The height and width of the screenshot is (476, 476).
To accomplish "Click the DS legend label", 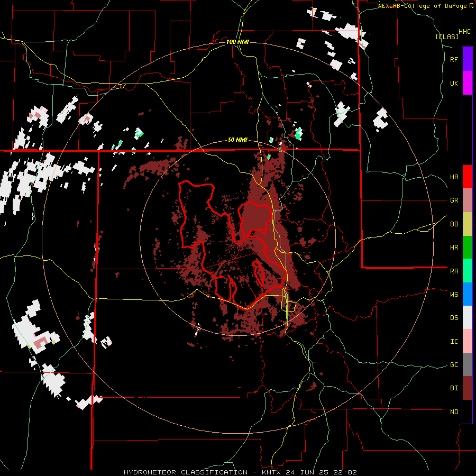I will 454,318.
